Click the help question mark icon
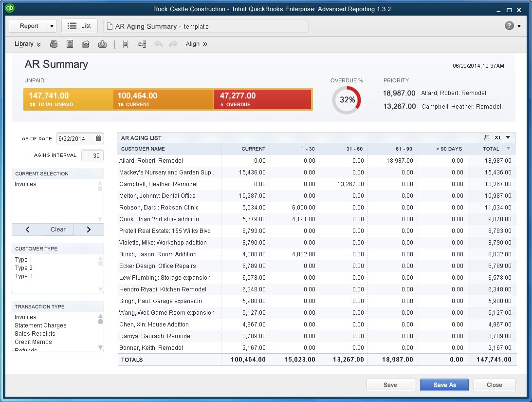 pyautogui.click(x=509, y=26)
